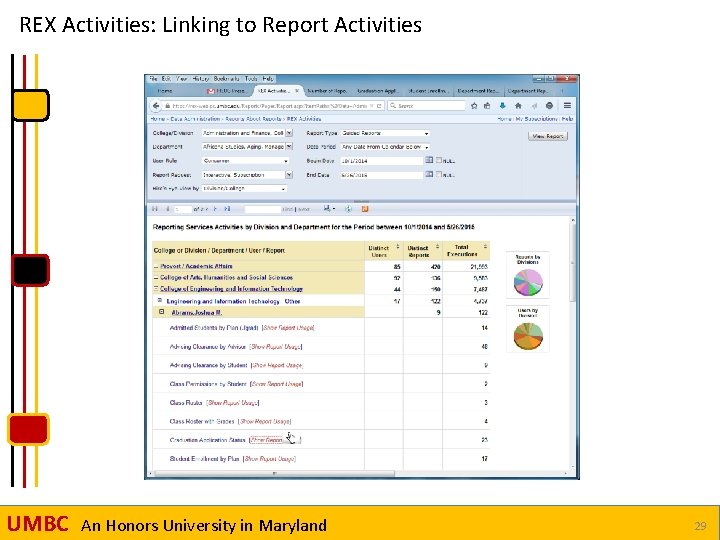This screenshot has width=720, height=540.
Task: Click the orange data feed icon
Action: 365,209
